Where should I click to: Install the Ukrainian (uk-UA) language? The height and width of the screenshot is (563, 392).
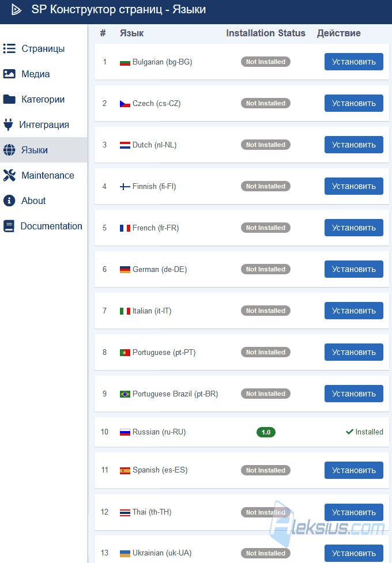[353, 553]
